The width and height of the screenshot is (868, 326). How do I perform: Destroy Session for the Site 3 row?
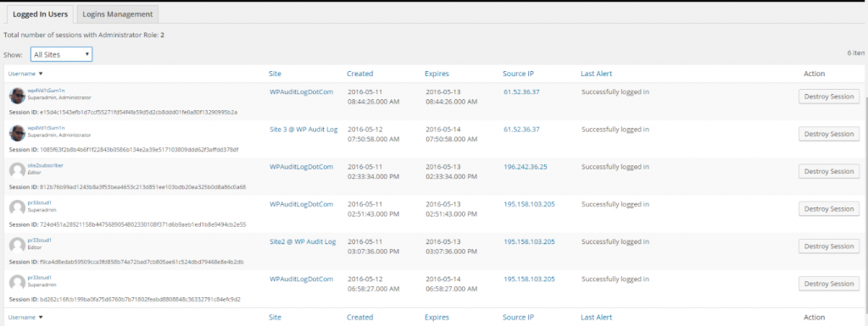coord(829,134)
